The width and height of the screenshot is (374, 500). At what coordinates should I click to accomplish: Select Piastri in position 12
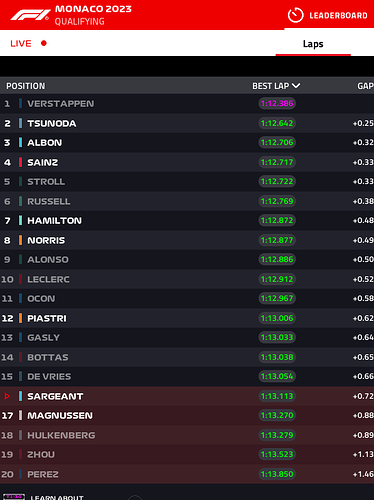(187, 318)
